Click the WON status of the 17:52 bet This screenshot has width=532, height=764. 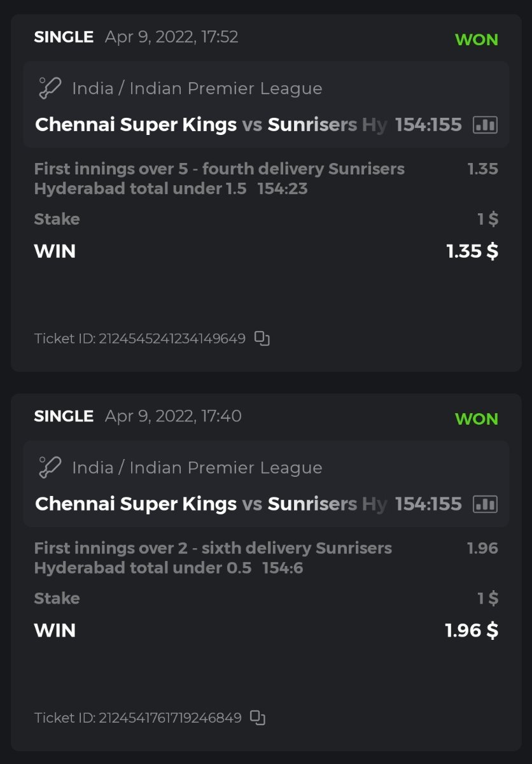[x=476, y=39]
